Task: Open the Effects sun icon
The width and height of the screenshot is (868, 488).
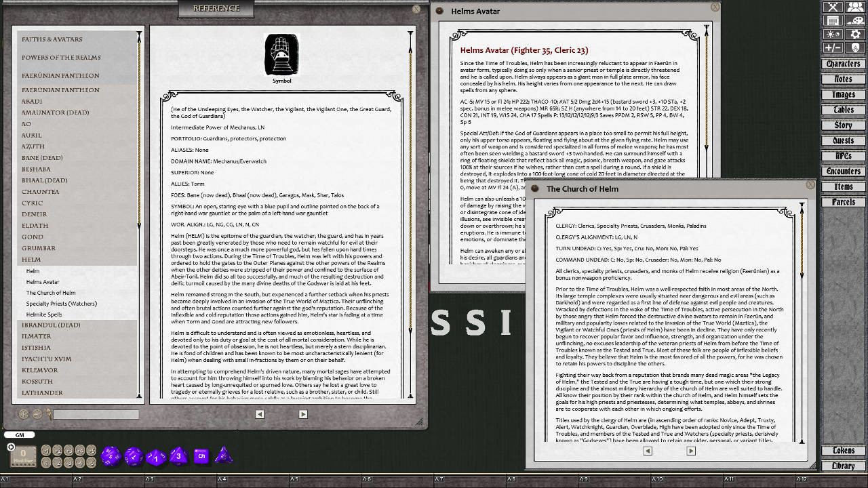Action: point(832,35)
